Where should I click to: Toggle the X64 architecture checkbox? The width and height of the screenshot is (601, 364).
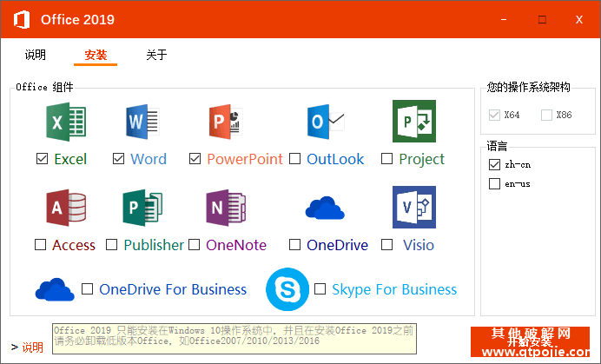pyautogui.click(x=494, y=115)
